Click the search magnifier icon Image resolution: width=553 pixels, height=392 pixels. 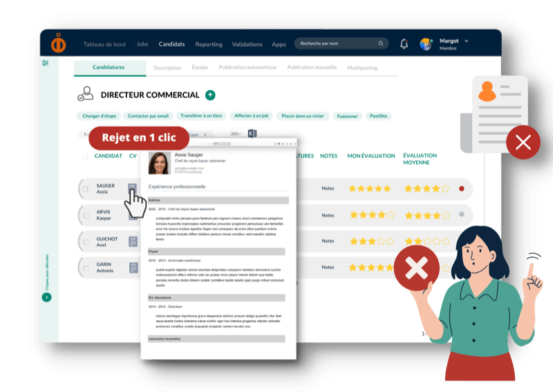tap(381, 44)
